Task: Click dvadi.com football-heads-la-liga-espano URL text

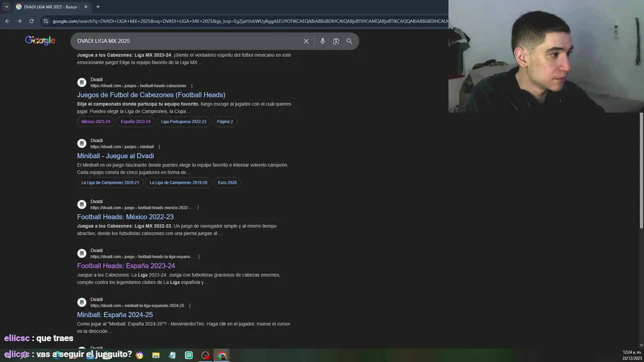Action: coord(142,257)
